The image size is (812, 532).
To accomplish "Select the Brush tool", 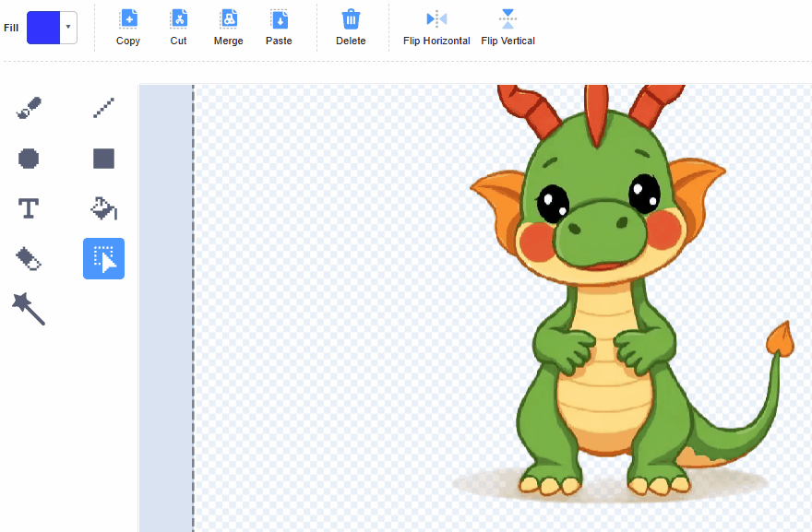I will (x=29, y=110).
